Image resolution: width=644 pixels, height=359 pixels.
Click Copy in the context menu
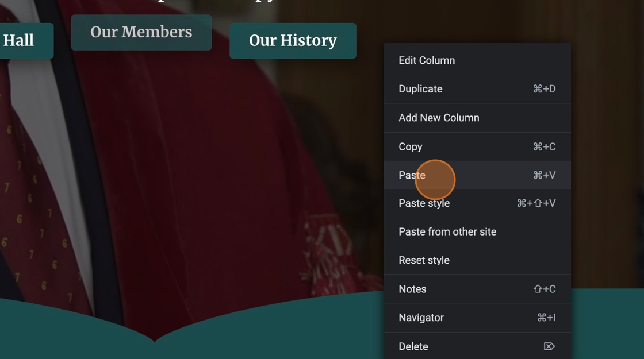point(477,146)
